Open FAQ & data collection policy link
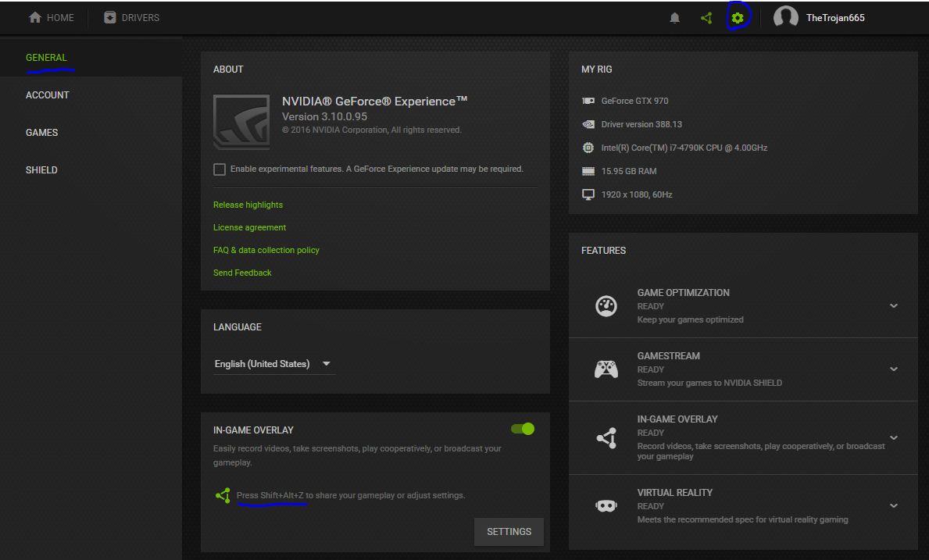The width and height of the screenshot is (929, 560). click(x=266, y=250)
